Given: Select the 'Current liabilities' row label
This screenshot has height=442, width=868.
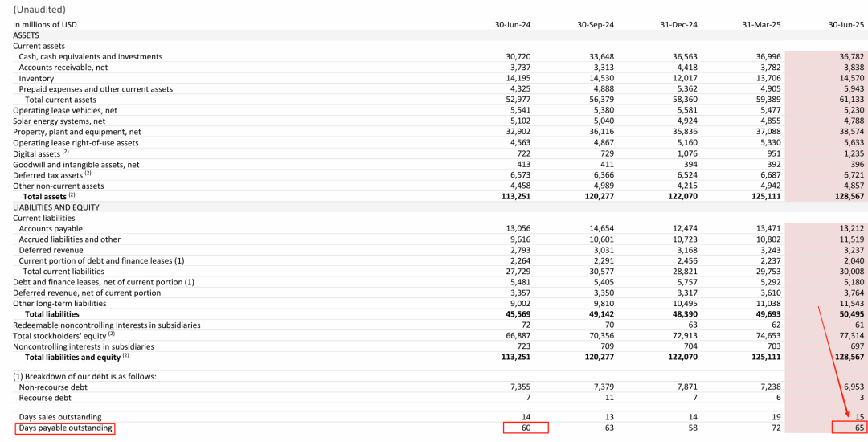Looking at the screenshot, I should point(43,218).
